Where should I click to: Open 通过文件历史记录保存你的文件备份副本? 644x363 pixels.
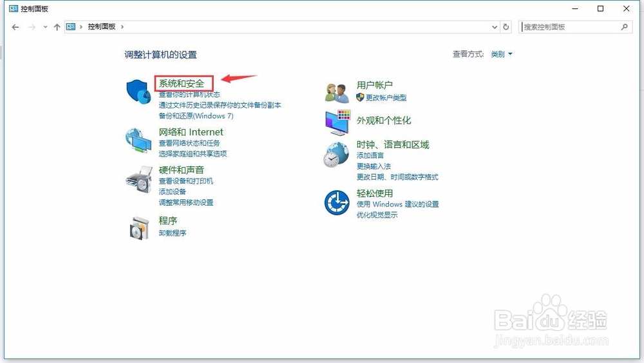pyautogui.click(x=220, y=105)
